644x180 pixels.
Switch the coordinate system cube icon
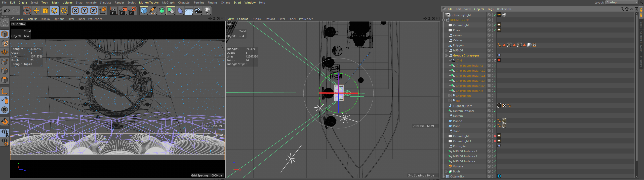pyautogui.click(x=103, y=11)
